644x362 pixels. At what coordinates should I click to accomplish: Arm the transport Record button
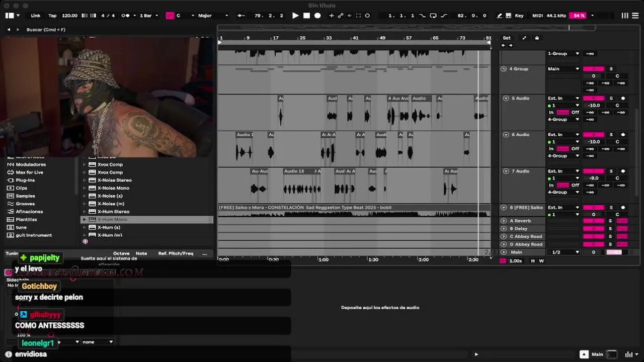pyautogui.click(x=317, y=16)
